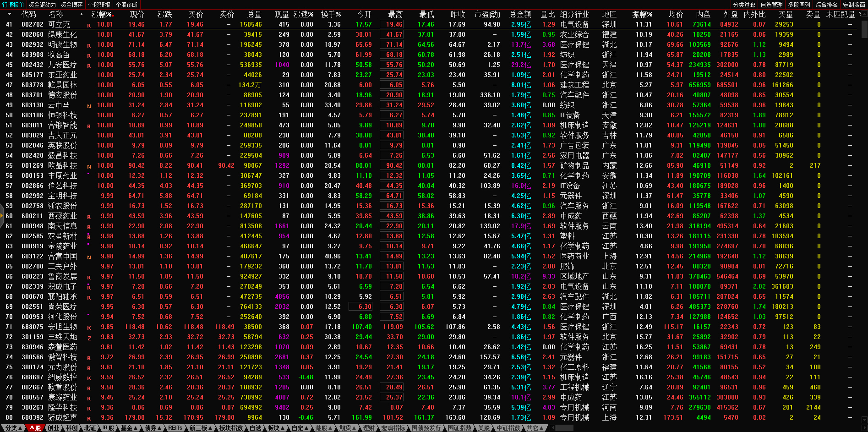Select the 科创 bottom tab

pyautogui.click(x=71, y=428)
